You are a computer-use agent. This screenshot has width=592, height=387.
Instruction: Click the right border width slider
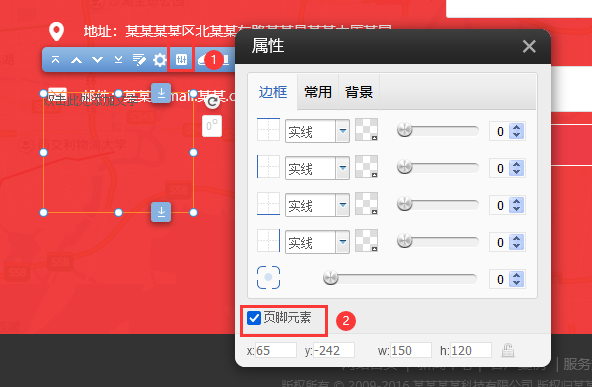[x=438, y=241]
